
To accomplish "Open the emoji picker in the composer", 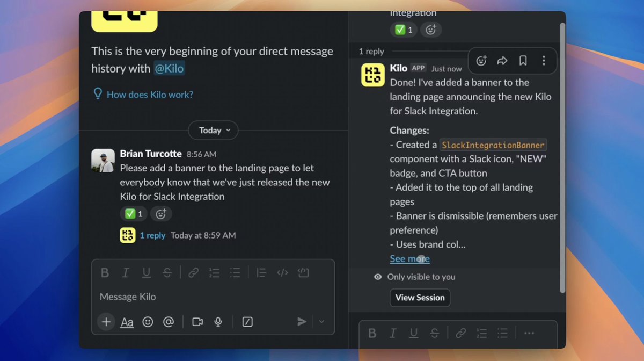I will click(148, 322).
